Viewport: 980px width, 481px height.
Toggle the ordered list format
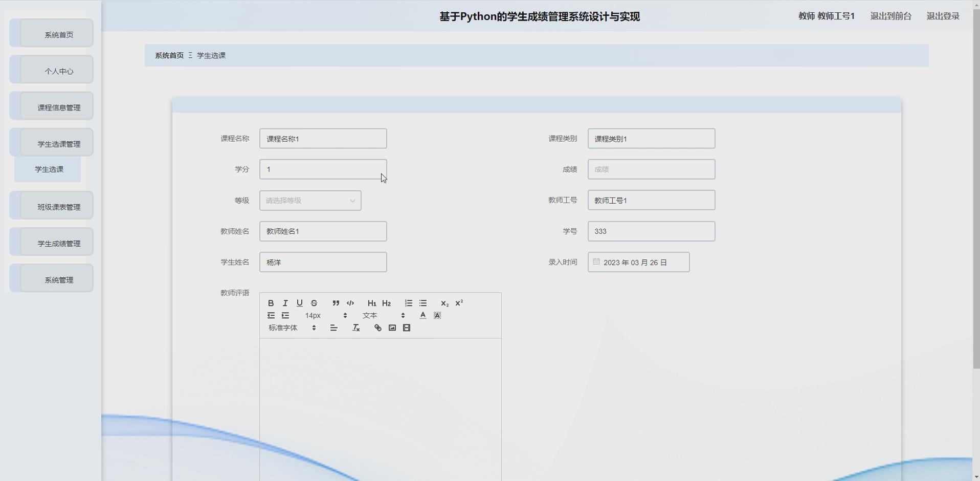coord(408,303)
